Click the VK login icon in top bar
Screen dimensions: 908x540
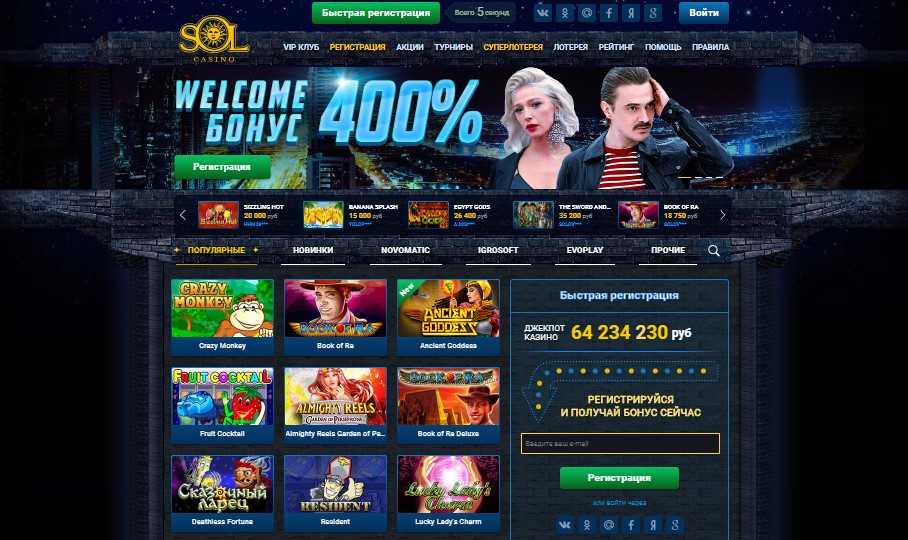(x=543, y=13)
